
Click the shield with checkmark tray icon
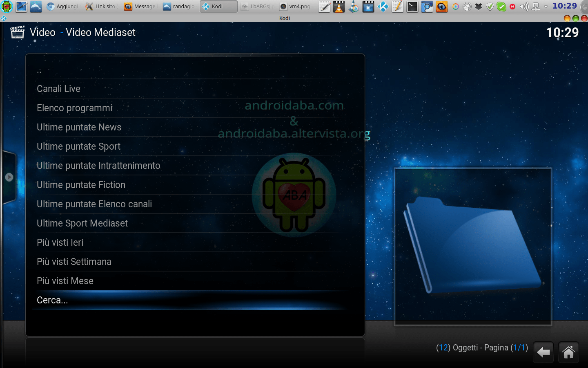[490, 7]
